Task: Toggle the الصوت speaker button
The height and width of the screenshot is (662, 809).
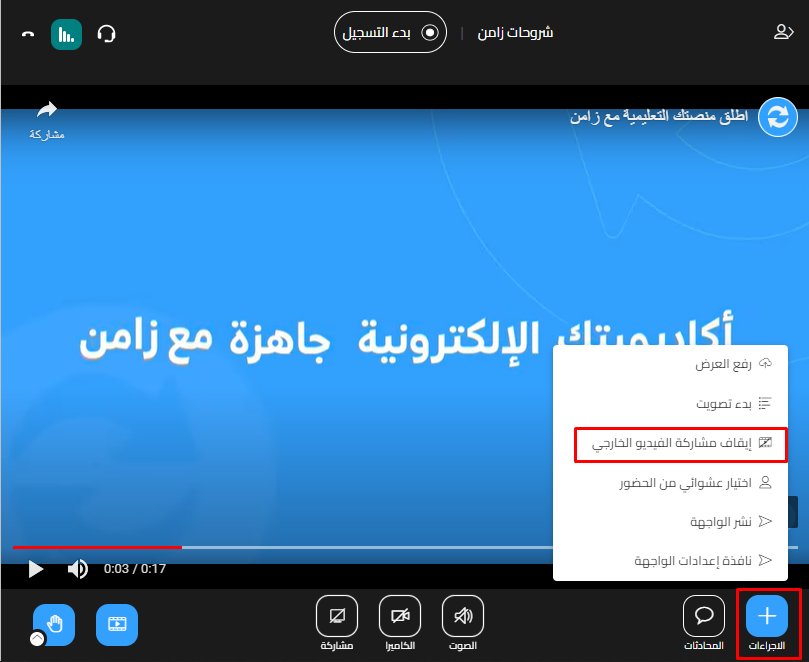Action: [x=463, y=616]
